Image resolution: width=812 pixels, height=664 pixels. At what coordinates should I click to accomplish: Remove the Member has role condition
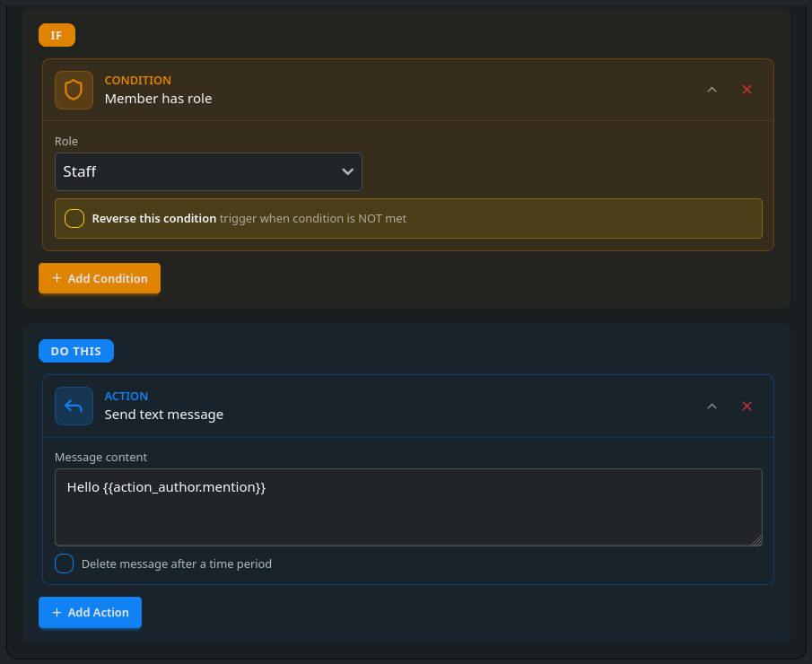pyautogui.click(x=747, y=90)
